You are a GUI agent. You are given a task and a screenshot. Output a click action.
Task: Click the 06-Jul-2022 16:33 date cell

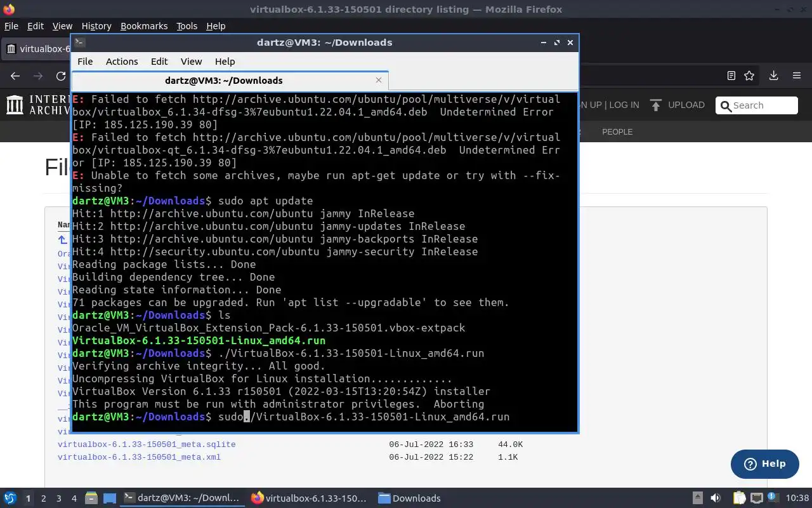431,444
